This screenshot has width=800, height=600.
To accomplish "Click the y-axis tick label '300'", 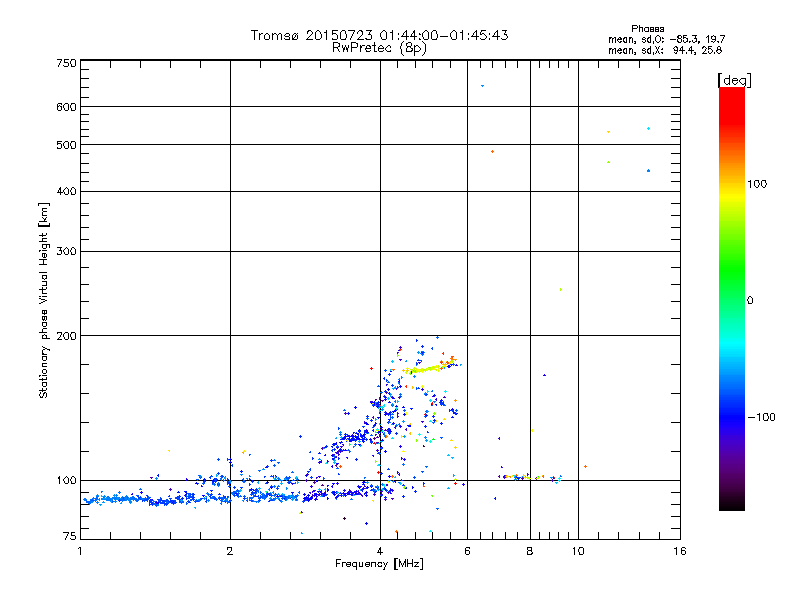I will [66, 252].
